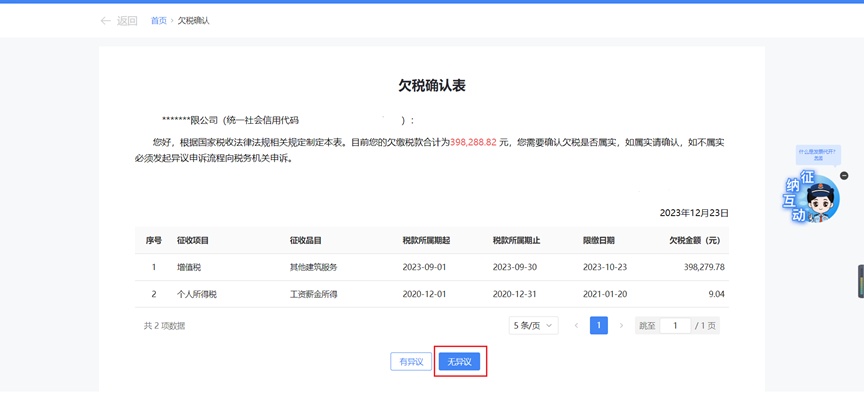Click the next page arrow
Screen dimensions: 864x397
[621, 325]
